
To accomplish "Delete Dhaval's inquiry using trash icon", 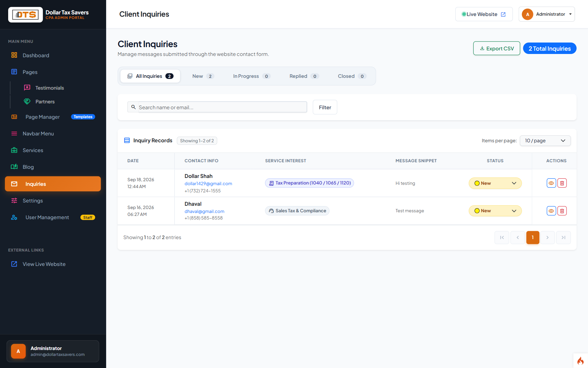I will click(562, 211).
